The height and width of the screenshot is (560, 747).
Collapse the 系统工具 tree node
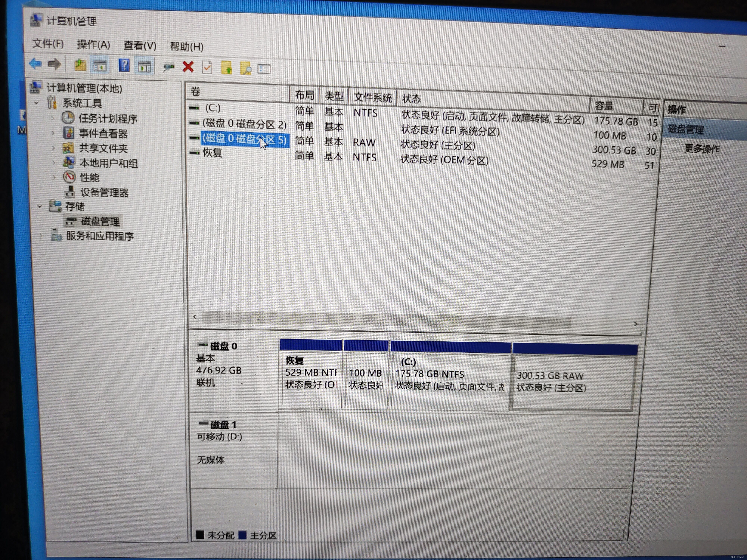[37, 102]
